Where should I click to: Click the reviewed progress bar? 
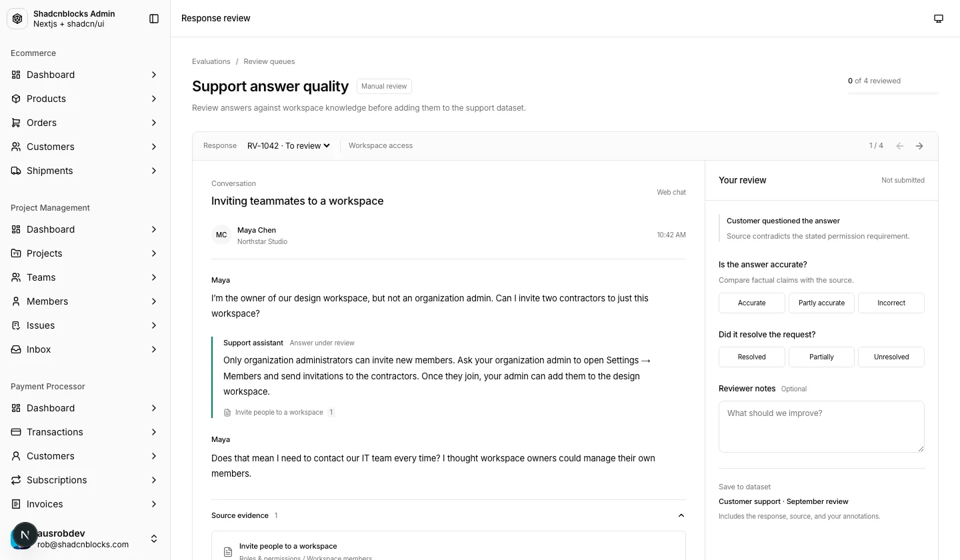(x=893, y=93)
